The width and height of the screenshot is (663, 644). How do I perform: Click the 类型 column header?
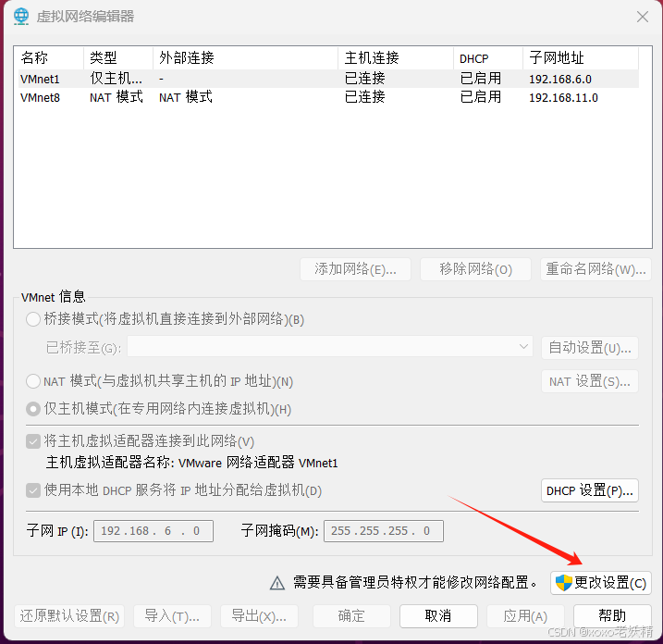click(x=118, y=58)
